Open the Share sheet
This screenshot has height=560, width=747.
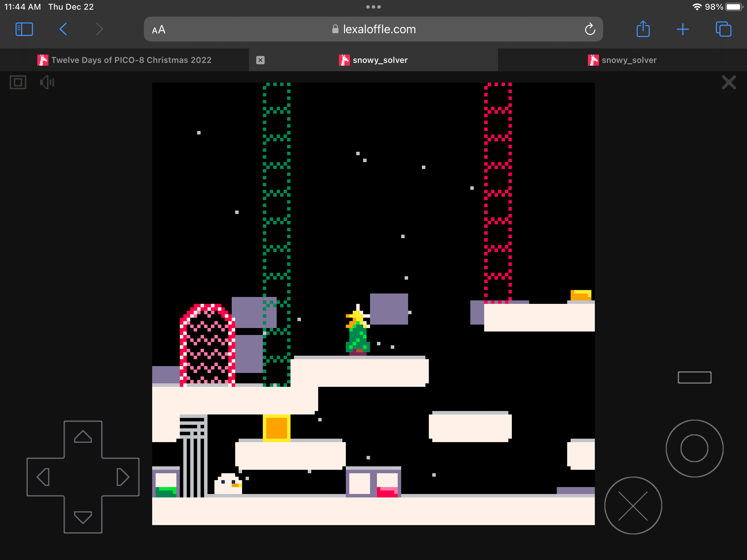click(x=643, y=29)
